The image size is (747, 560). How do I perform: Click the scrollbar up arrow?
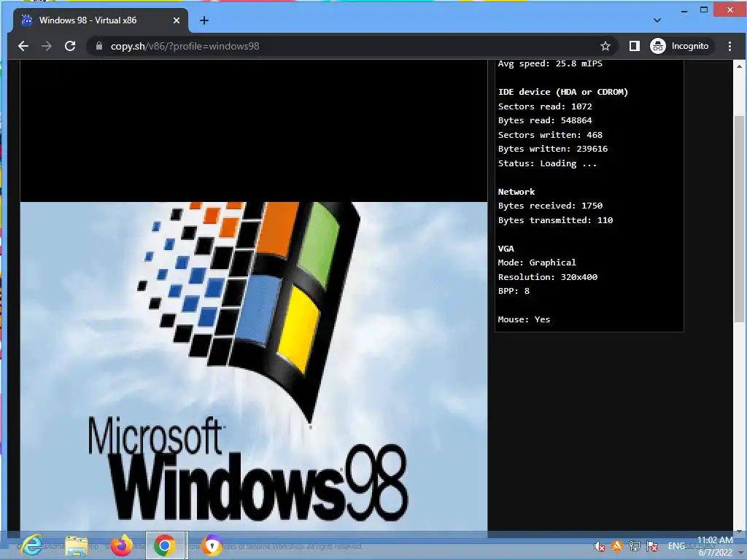pos(739,66)
